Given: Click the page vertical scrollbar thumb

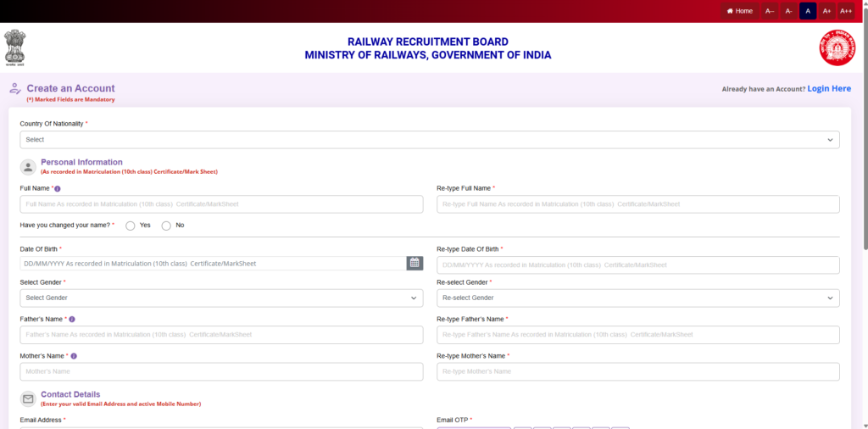Looking at the screenshot, I should coord(864,127).
